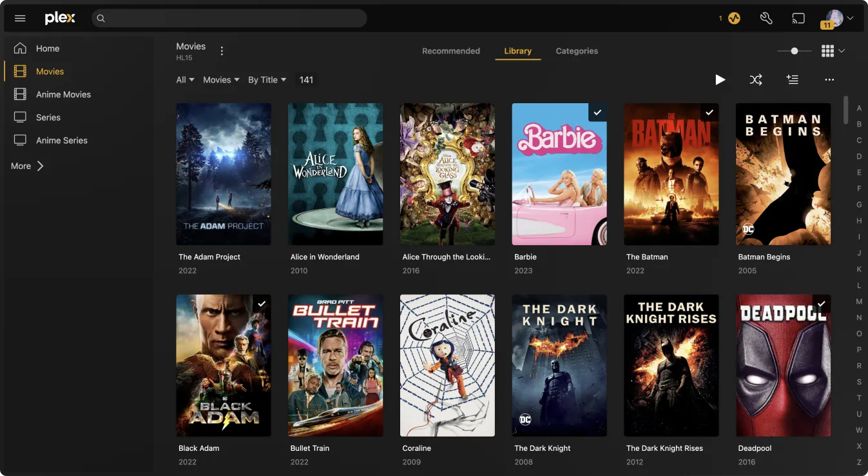Click the Movies film icon in sidebar
The width and height of the screenshot is (868, 476).
20,72
